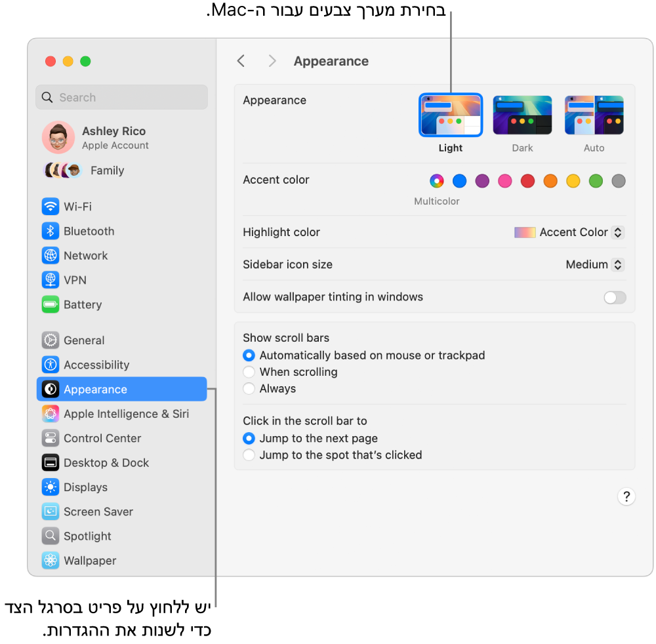Click the Desktop & Dock icon
The width and height of the screenshot is (656, 644).
click(51, 462)
